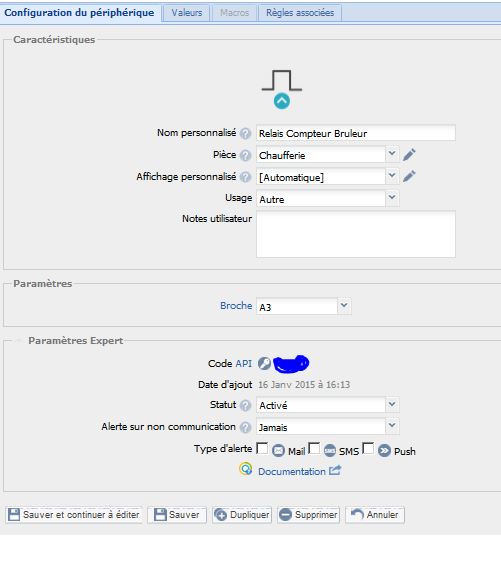The image size is (501, 561).
Task: Tick the SMS alert checkbox
Action: click(x=314, y=448)
